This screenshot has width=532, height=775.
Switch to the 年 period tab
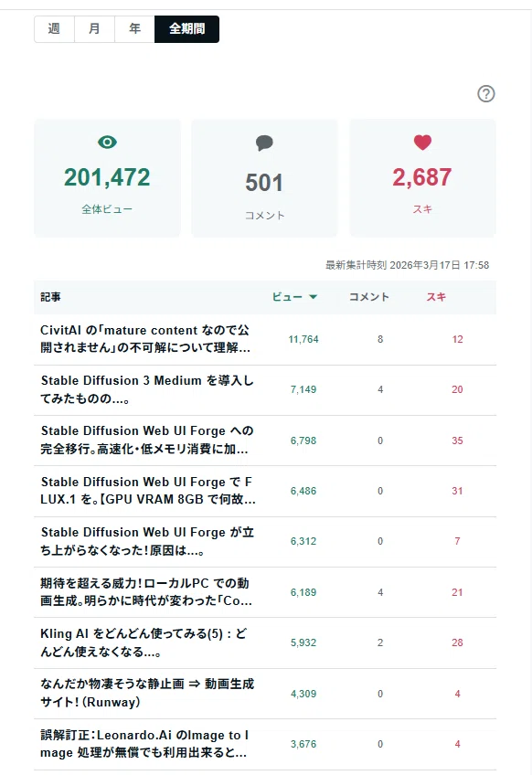click(134, 29)
